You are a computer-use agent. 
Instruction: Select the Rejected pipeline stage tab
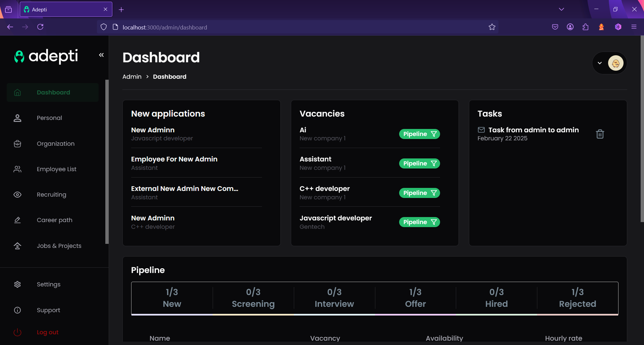click(x=577, y=298)
